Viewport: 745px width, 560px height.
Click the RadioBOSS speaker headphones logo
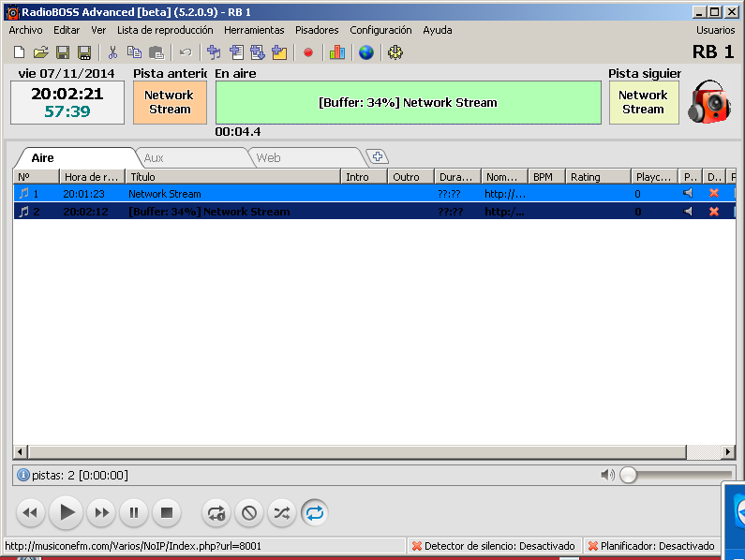pyautogui.click(x=708, y=102)
